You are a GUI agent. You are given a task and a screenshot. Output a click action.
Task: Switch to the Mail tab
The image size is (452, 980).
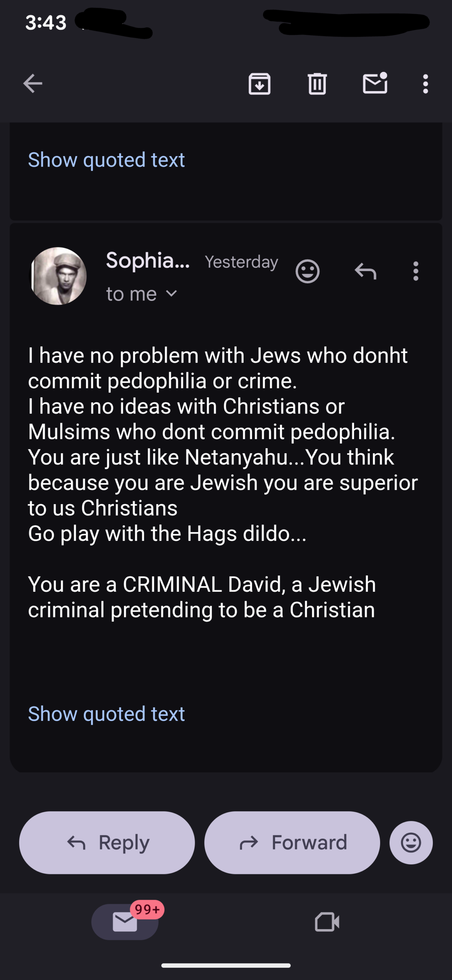(125, 922)
